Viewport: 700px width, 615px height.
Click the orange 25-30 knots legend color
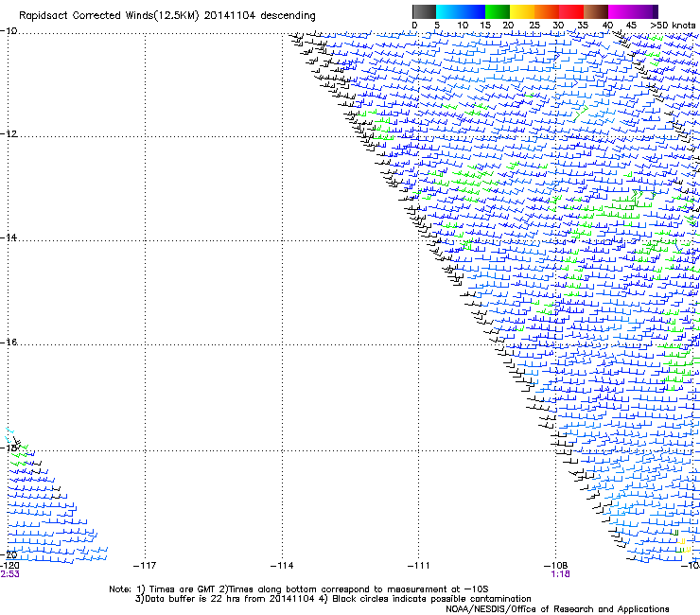(547, 11)
